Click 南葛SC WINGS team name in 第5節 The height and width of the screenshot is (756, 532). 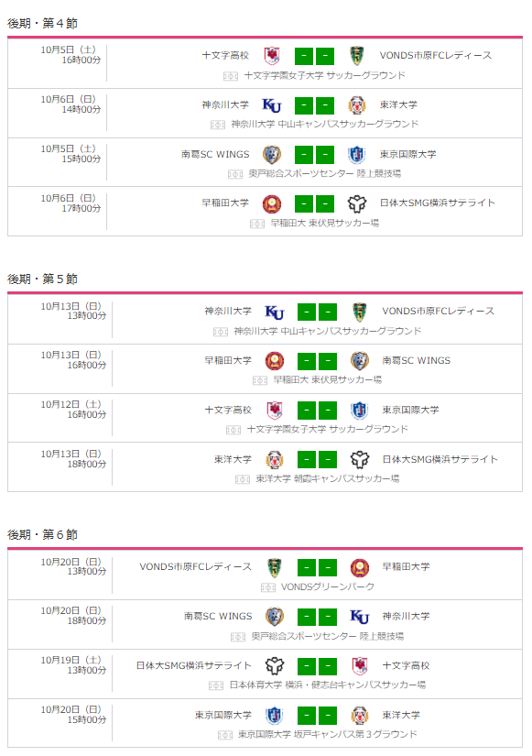click(x=417, y=361)
